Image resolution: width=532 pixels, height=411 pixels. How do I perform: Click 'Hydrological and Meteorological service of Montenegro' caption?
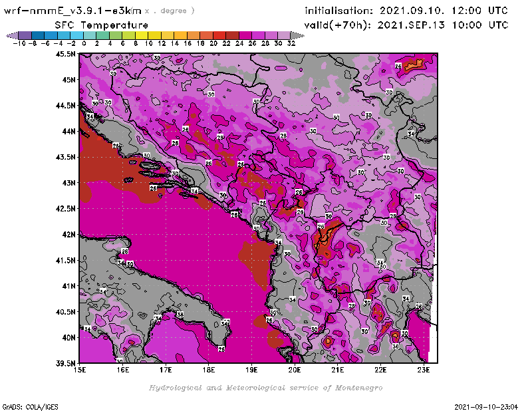265,388
